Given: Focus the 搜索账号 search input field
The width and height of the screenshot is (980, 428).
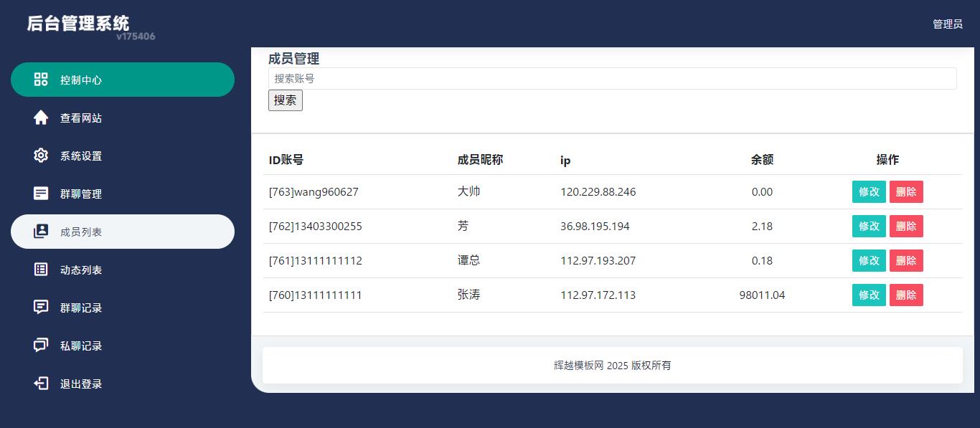Looking at the screenshot, I should [612, 78].
